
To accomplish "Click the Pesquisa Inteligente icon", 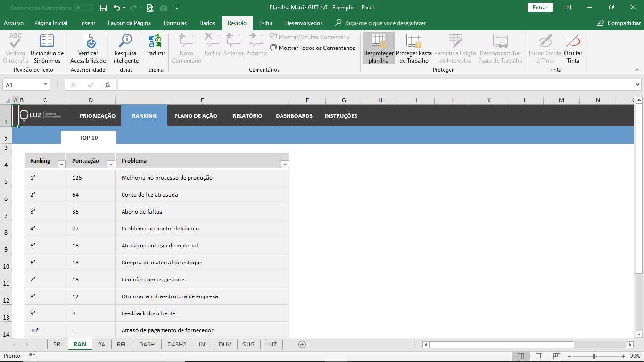I will click(x=125, y=41).
